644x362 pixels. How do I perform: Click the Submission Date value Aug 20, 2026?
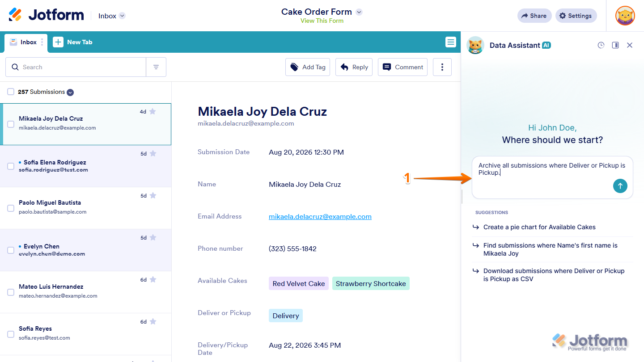tap(306, 152)
